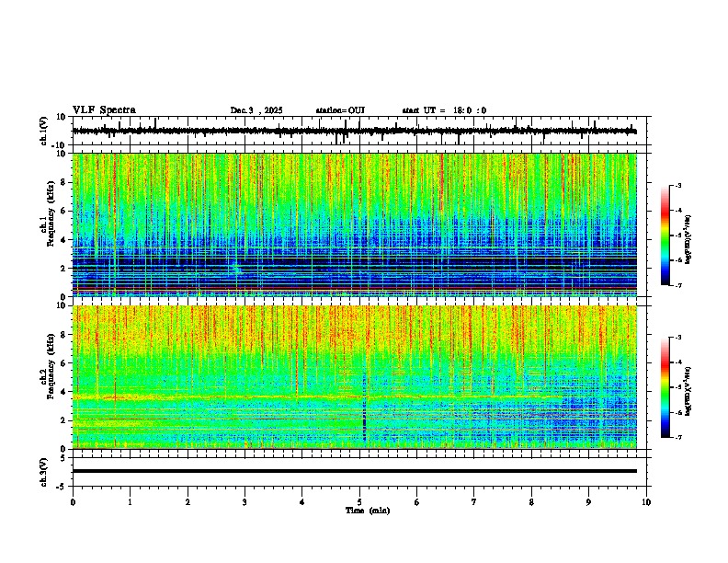Click the "Time (min)" axis label

point(368,511)
